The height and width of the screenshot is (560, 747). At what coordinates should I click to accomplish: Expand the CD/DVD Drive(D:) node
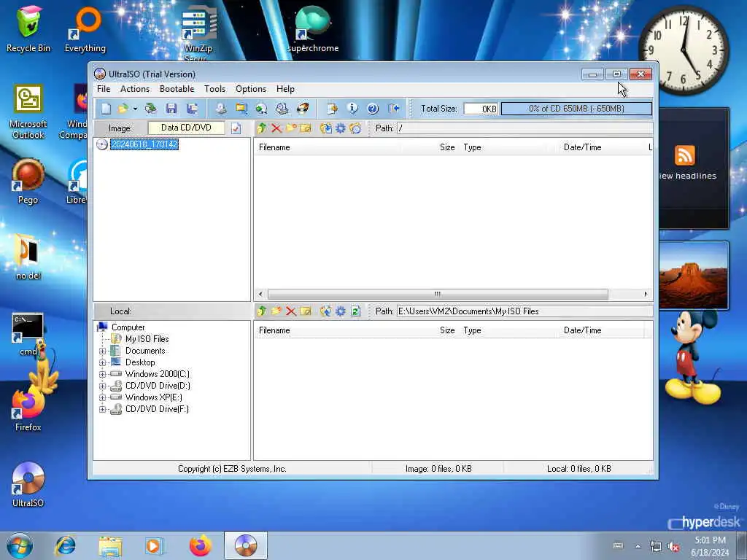click(x=102, y=386)
